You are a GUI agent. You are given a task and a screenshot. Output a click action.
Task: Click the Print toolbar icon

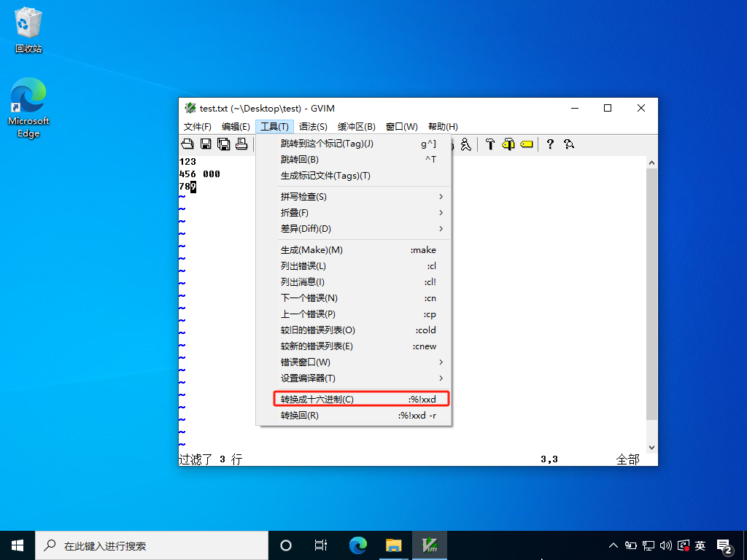click(x=241, y=144)
